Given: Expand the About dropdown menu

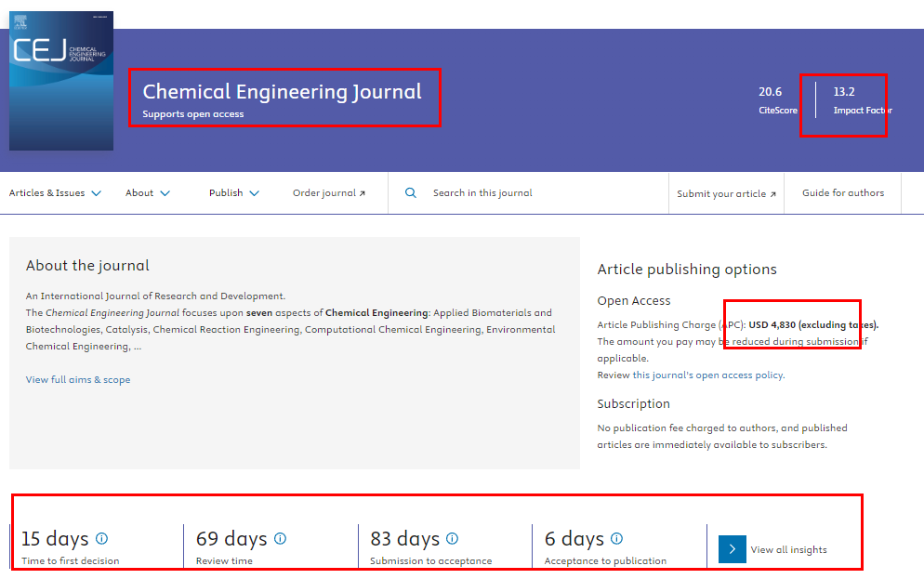Looking at the screenshot, I should pos(148,193).
